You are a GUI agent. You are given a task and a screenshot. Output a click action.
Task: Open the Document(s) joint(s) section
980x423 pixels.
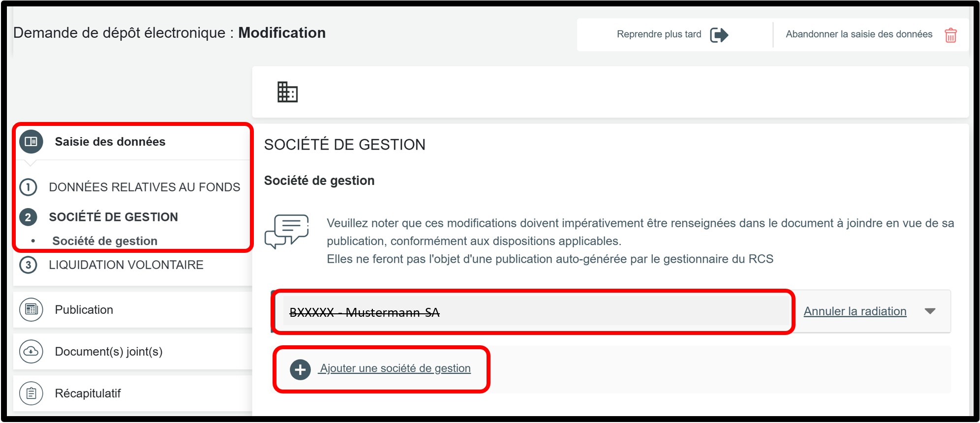tap(109, 351)
